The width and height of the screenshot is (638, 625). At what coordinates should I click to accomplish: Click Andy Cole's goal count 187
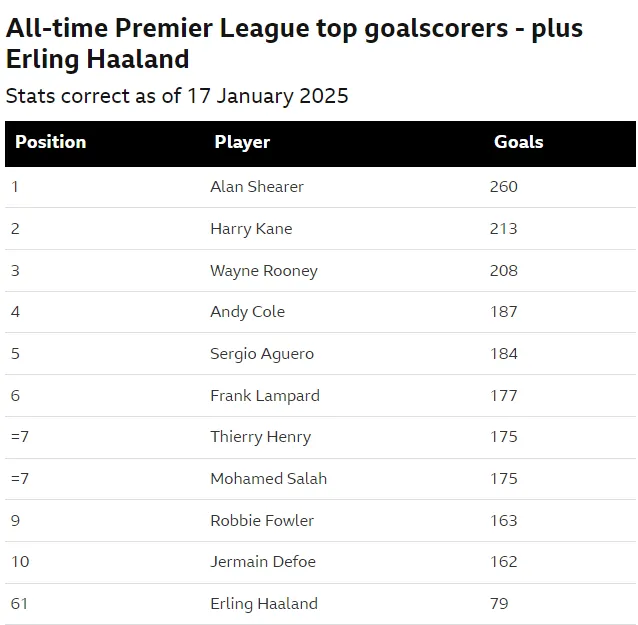pyautogui.click(x=503, y=312)
